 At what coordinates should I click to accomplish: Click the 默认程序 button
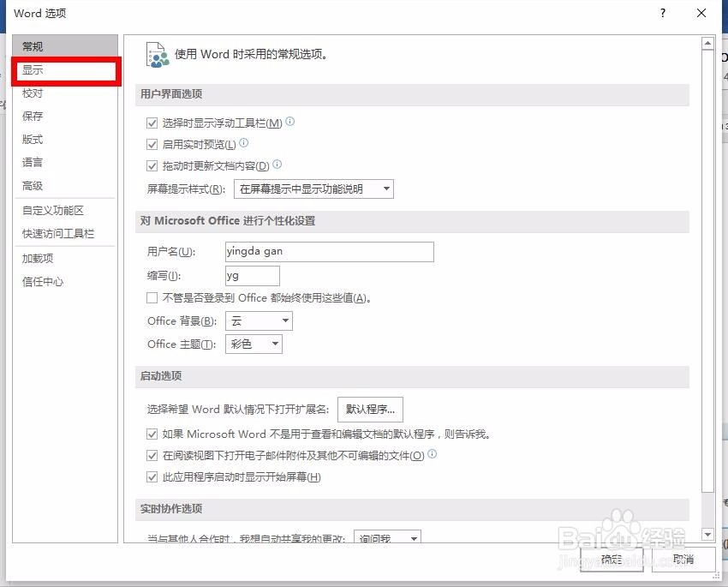(369, 409)
